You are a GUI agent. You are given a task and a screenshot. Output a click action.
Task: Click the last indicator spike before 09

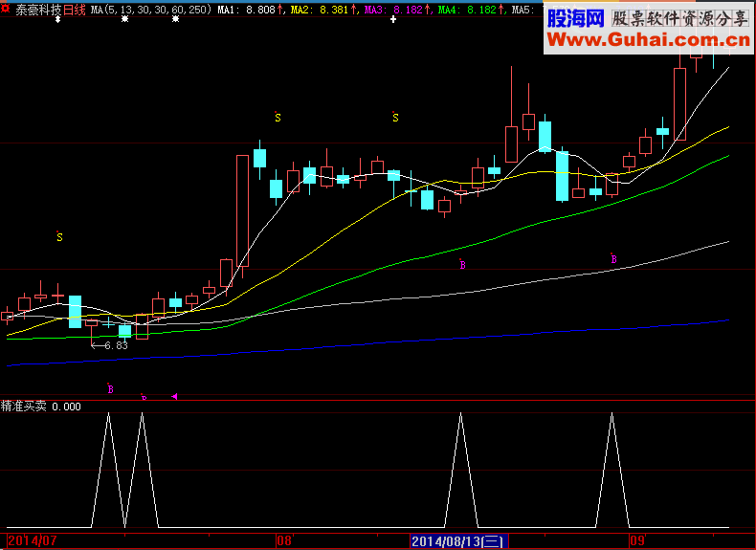(x=612, y=470)
